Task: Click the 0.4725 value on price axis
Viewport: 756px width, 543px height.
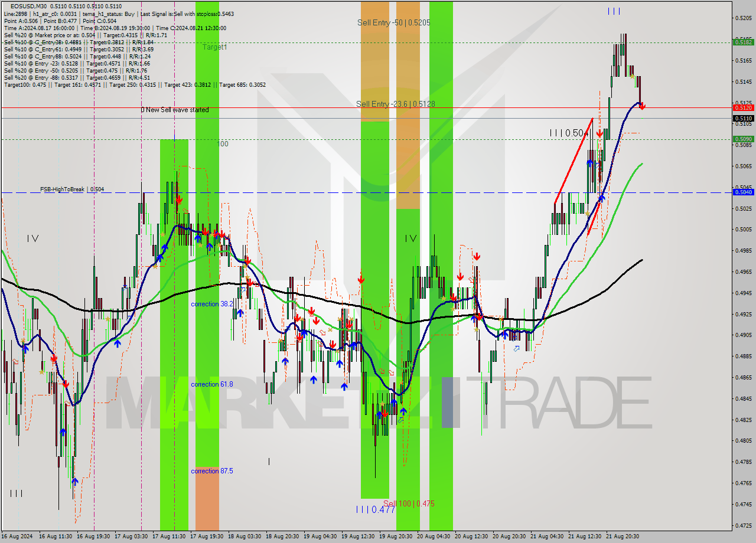Action: (x=743, y=525)
